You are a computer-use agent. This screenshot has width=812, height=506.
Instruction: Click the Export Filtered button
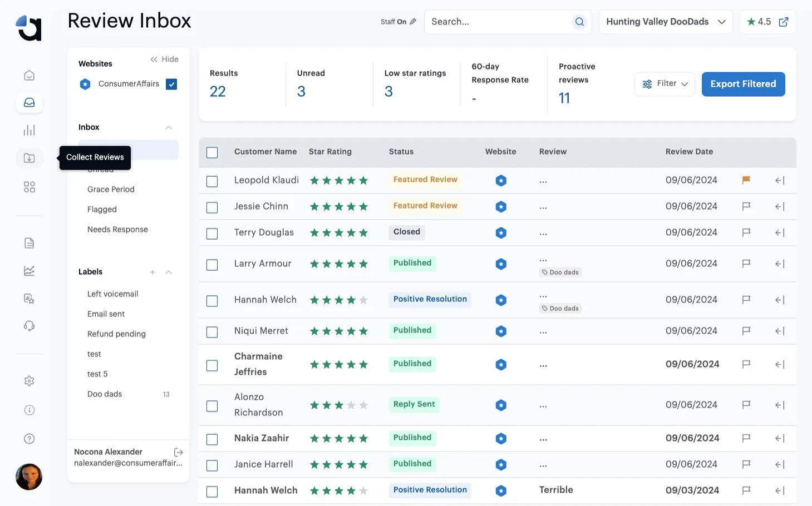click(743, 84)
